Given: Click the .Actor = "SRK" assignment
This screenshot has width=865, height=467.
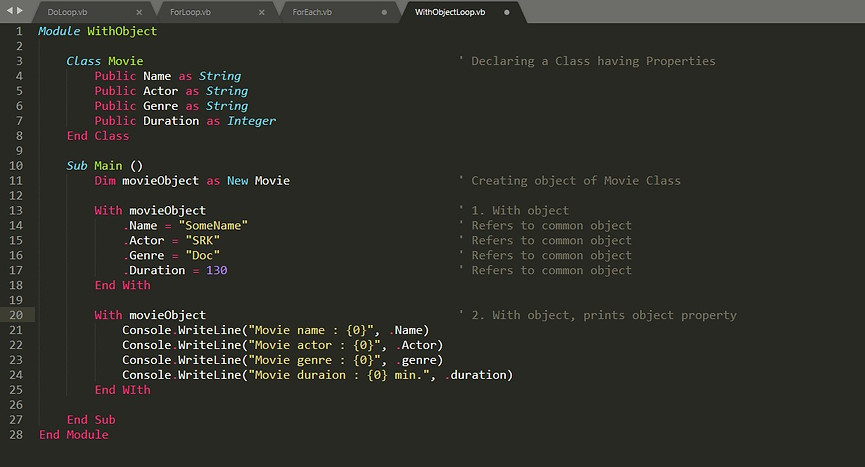Looking at the screenshot, I should pyautogui.click(x=171, y=241).
